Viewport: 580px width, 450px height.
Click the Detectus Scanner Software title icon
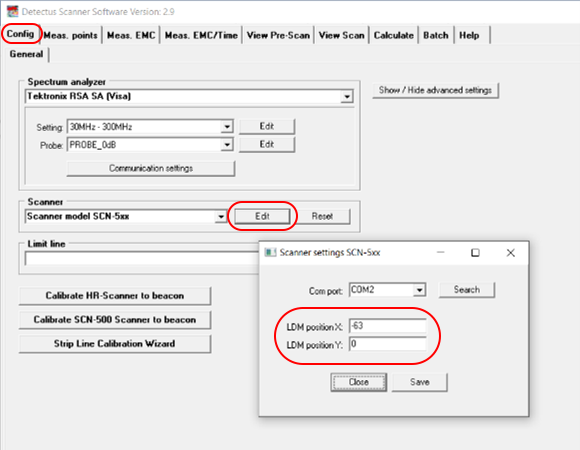point(13,11)
